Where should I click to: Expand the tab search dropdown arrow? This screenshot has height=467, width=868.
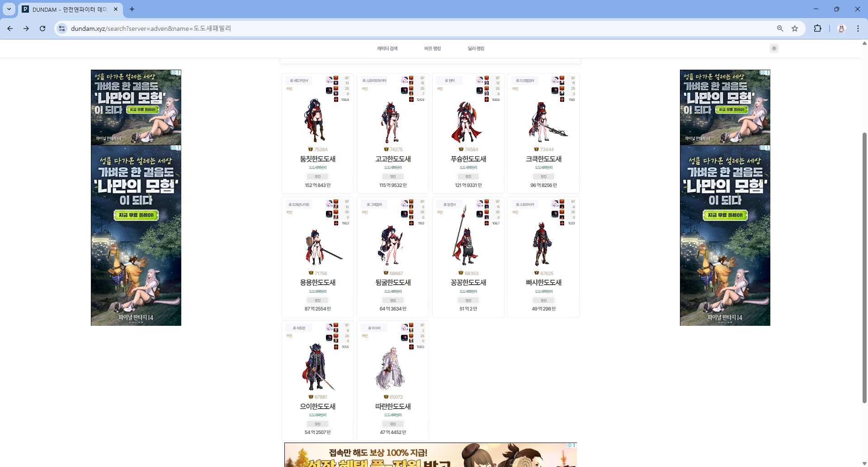(9, 9)
